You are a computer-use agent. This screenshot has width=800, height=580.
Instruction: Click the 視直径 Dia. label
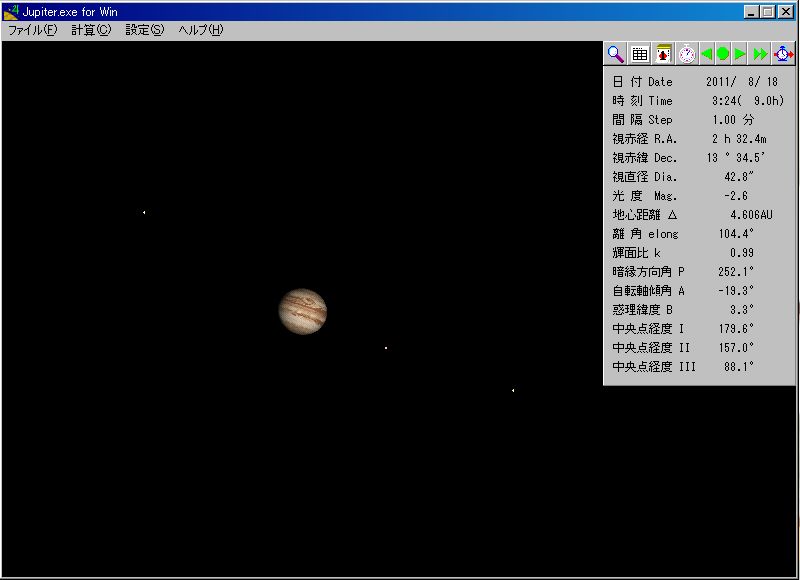(x=645, y=177)
